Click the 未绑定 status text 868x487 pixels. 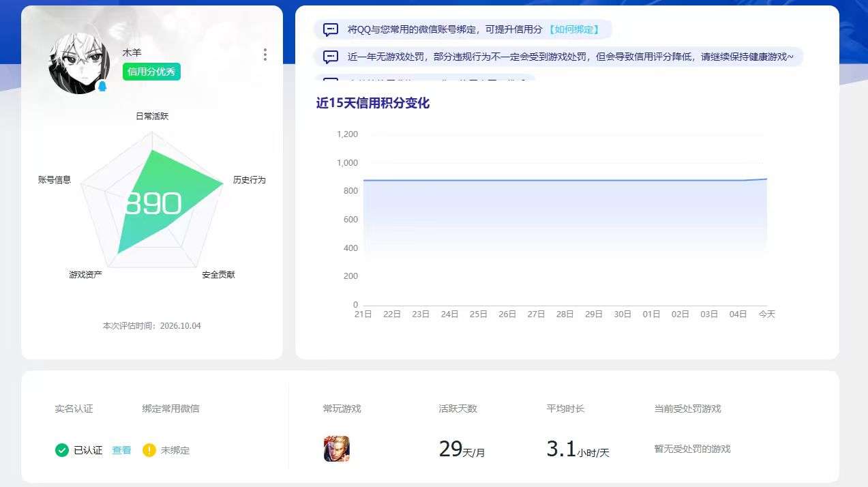coord(175,450)
